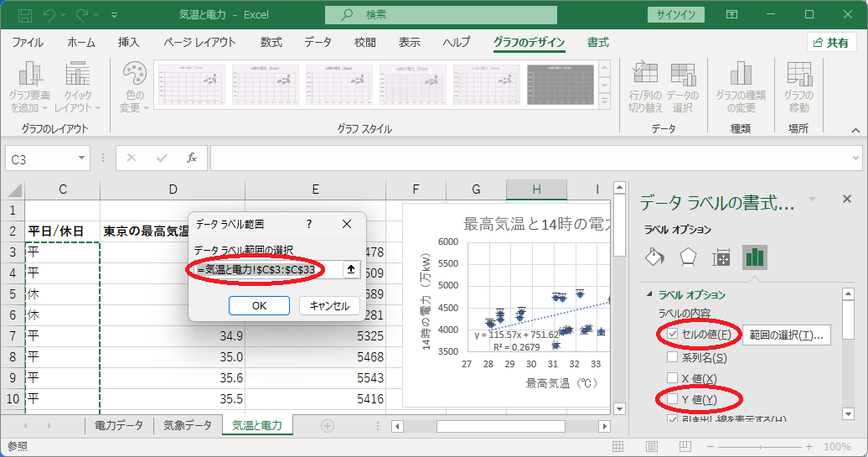Click the zoom in plus icon
This screenshot has height=457, width=868.
[809, 446]
